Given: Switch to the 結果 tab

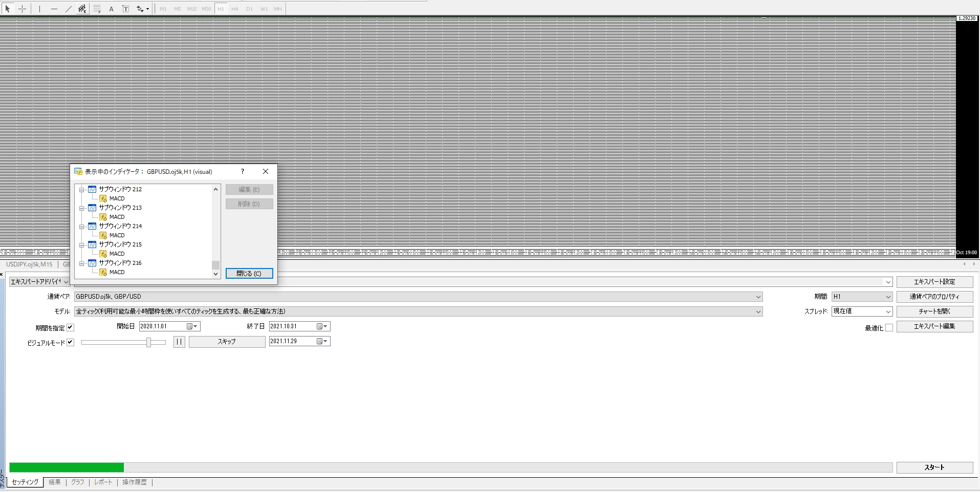Looking at the screenshot, I should coord(55,482).
